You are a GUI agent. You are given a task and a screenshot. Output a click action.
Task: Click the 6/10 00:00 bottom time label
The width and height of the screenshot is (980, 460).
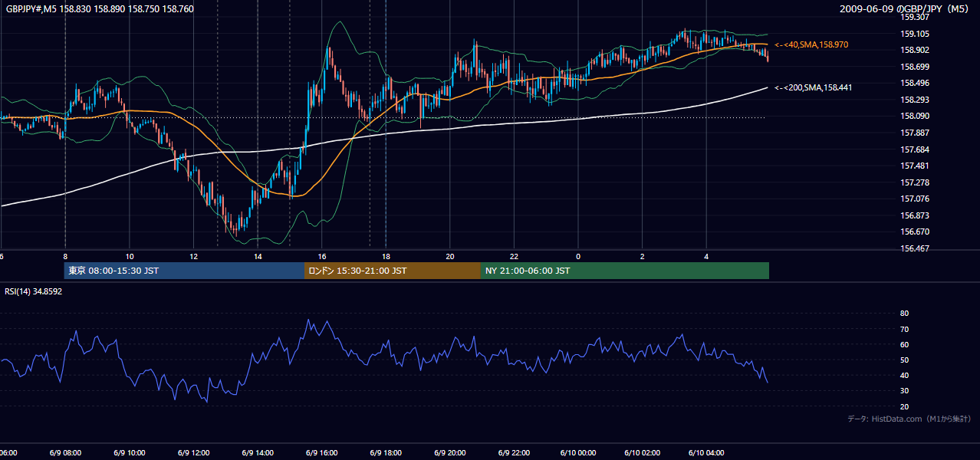577,453
